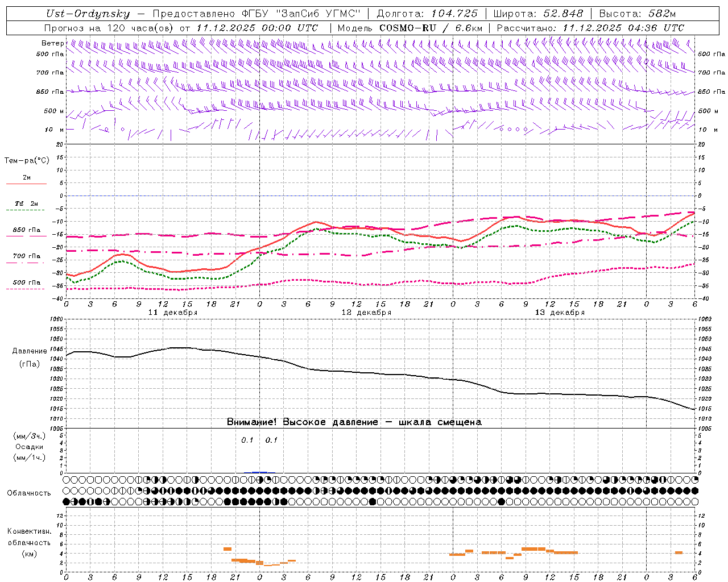Click the Осадки panel label

[x=29, y=447]
